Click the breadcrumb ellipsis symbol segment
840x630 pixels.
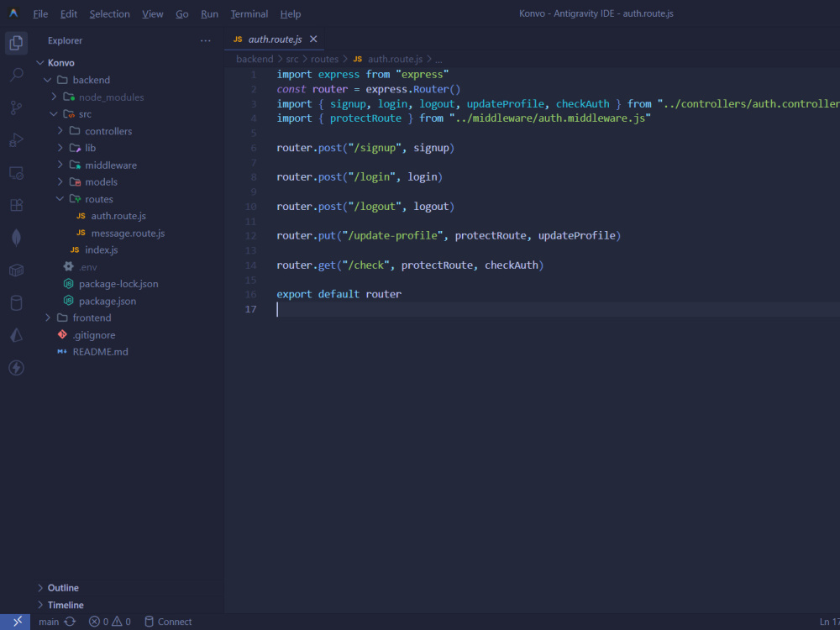click(438, 60)
